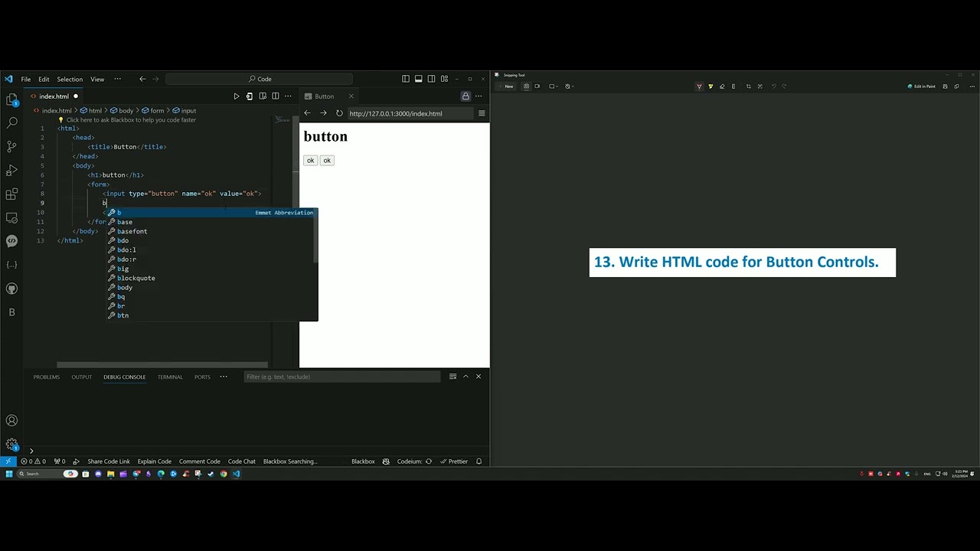
Task: Select the highlighter in Snipping Tool
Action: (710, 86)
